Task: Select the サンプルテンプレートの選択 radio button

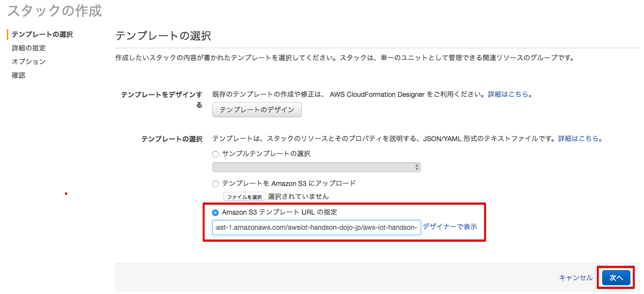Action: (x=215, y=154)
